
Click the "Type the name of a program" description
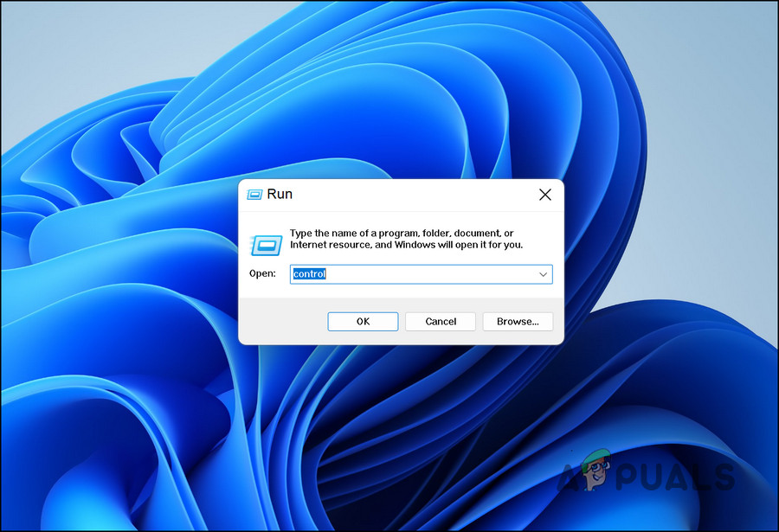(x=407, y=239)
